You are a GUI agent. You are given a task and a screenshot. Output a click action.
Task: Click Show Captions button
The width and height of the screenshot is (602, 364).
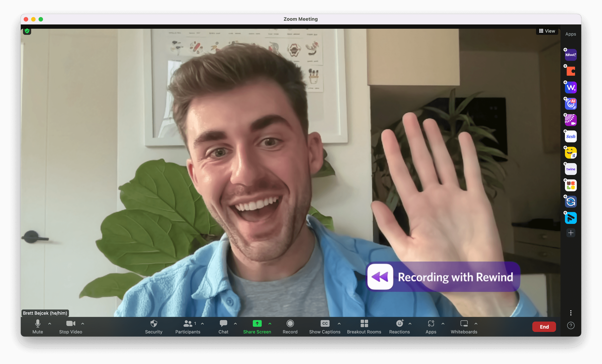tap(325, 327)
